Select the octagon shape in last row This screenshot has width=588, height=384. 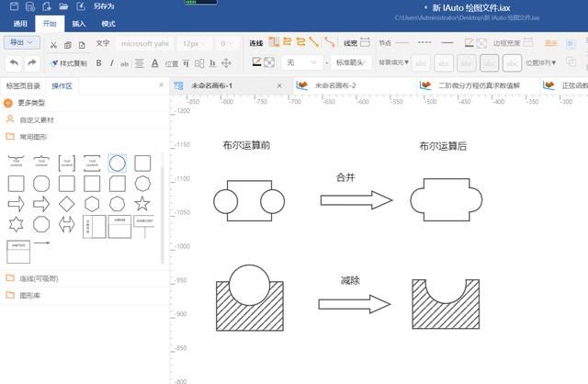[41, 225]
